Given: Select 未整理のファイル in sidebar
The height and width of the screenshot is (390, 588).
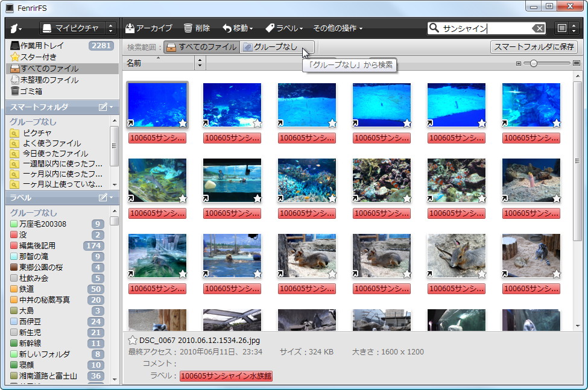Looking at the screenshot, I should (62, 80).
